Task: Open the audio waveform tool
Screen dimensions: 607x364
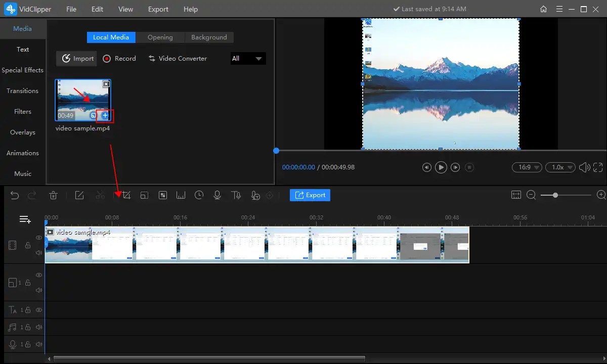Action: pyautogui.click(x=181, y=195)
